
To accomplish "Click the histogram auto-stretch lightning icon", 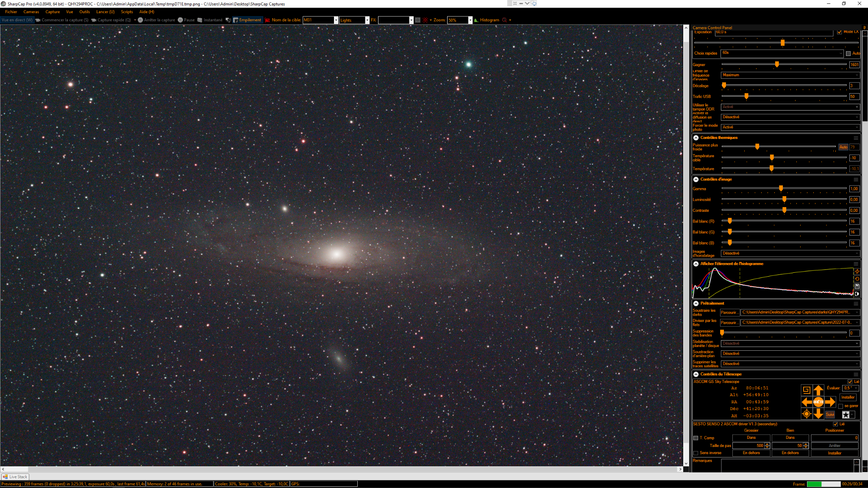I will (x=857, y=271).
